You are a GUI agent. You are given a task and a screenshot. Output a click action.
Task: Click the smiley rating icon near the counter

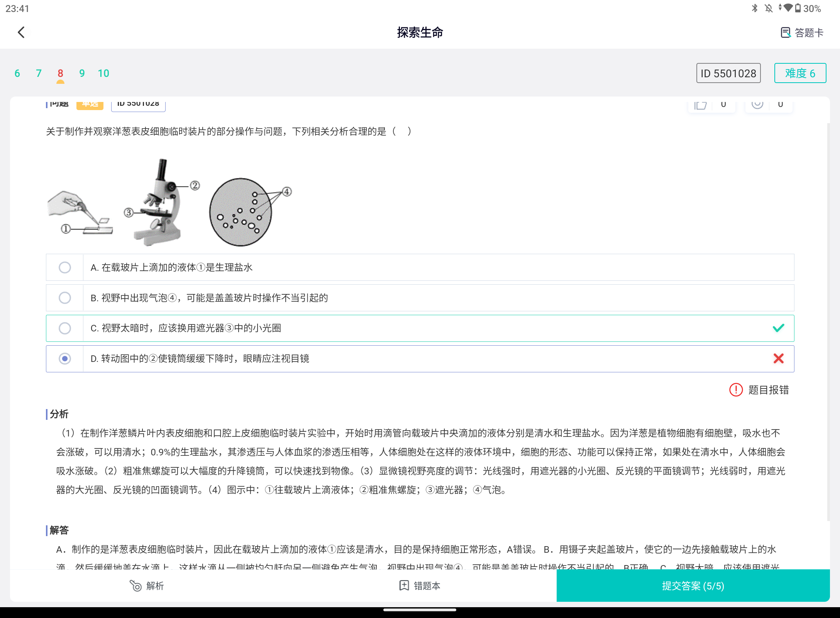[x=757, y=104]
